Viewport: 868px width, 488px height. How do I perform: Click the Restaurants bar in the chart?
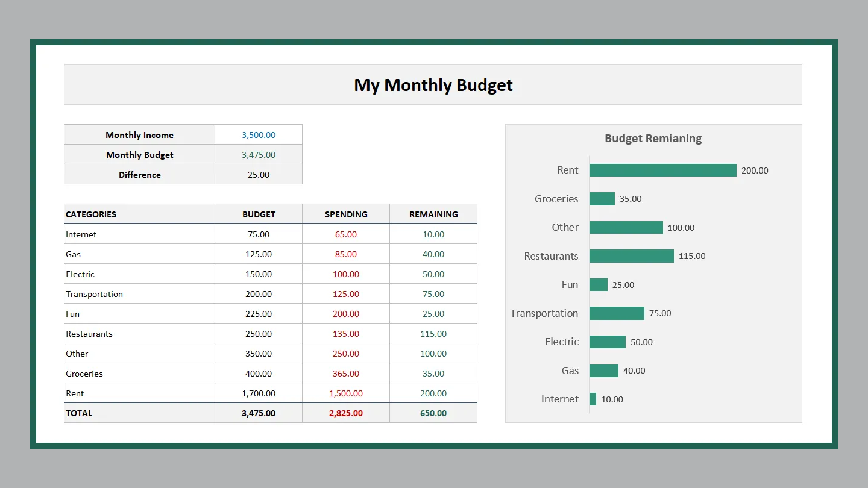632,256
